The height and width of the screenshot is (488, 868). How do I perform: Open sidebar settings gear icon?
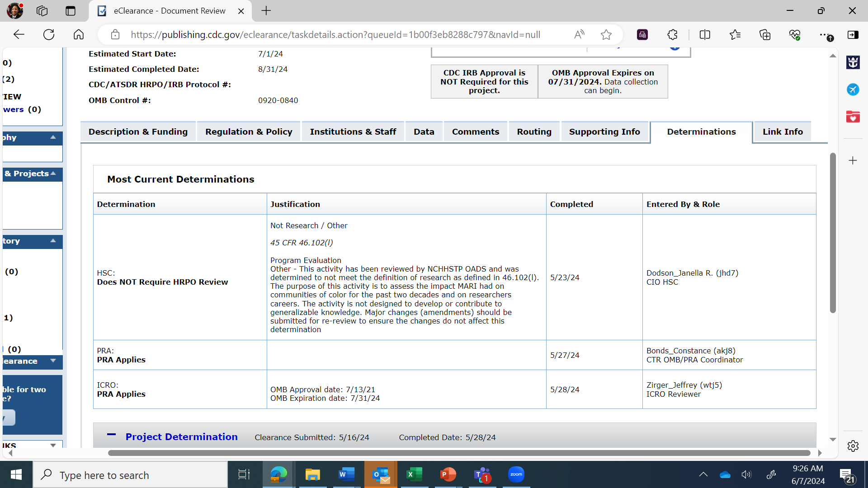[853, 446]
